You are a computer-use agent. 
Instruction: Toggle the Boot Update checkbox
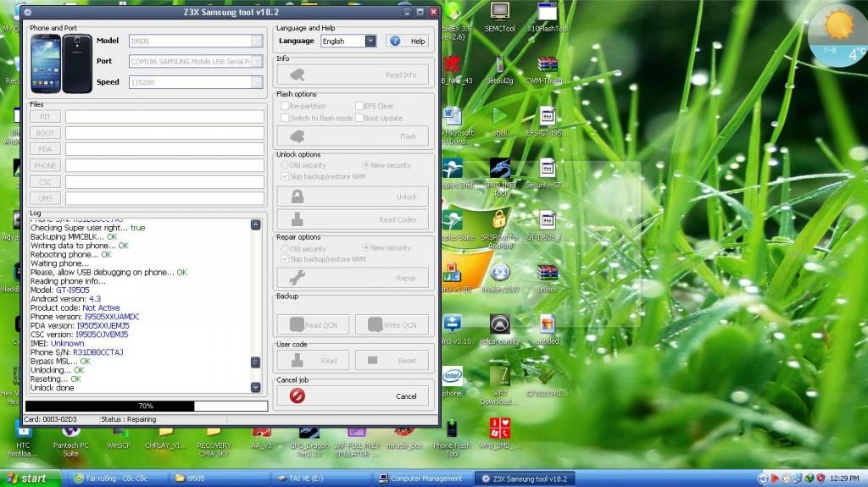[x=359, y=118]
